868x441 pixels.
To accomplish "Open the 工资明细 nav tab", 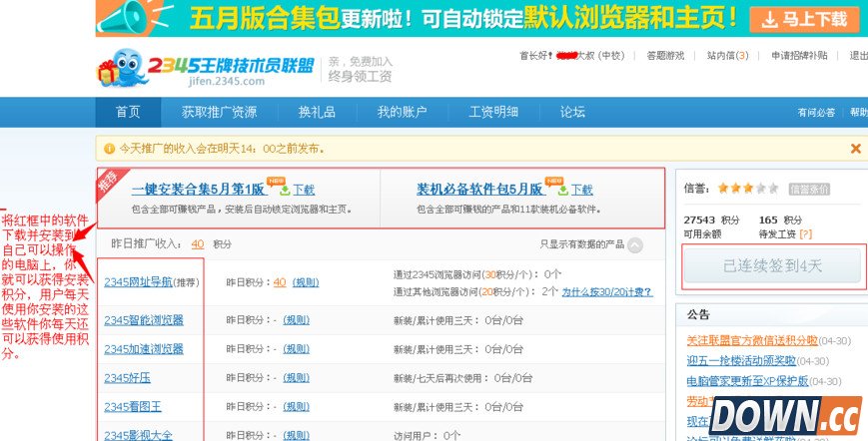I will [493, 112].
